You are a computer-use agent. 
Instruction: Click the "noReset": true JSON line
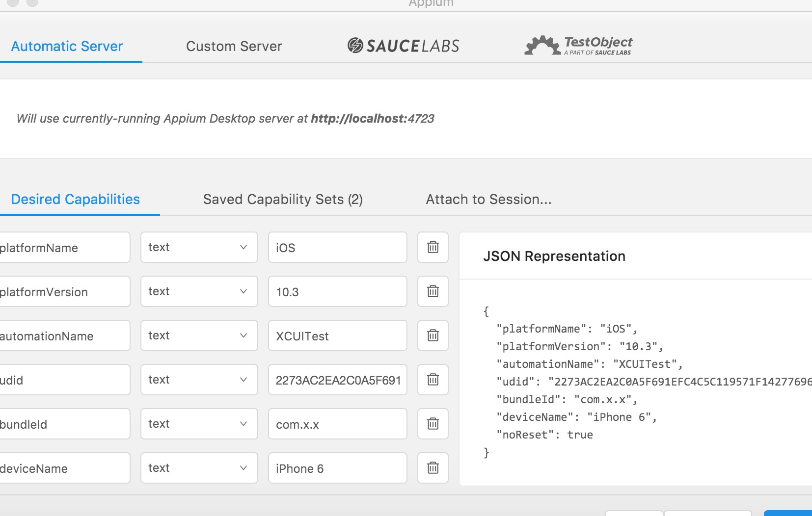(545, 435)
